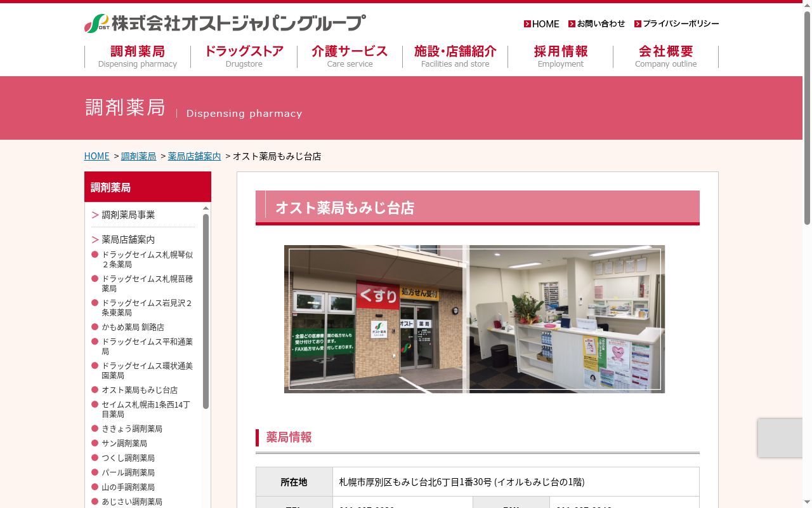This screenshot has height=508, width=812.
Task: Open 調剤薬局 Dispensing pharmacy menu
Action: click(x=138, y=57)
